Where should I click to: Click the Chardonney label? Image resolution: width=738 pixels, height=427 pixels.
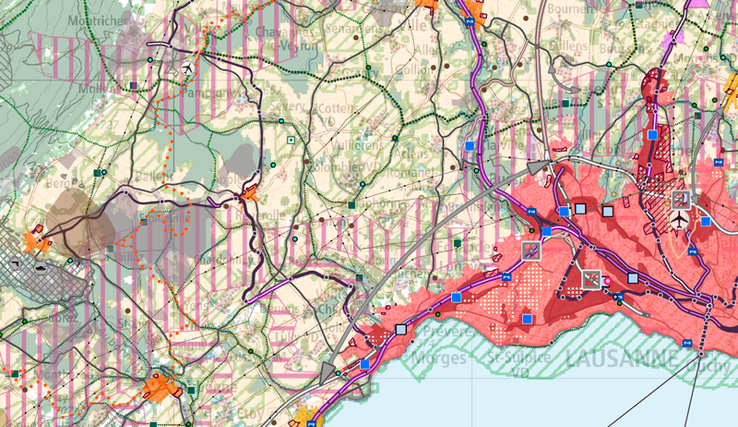coord(224,259)
